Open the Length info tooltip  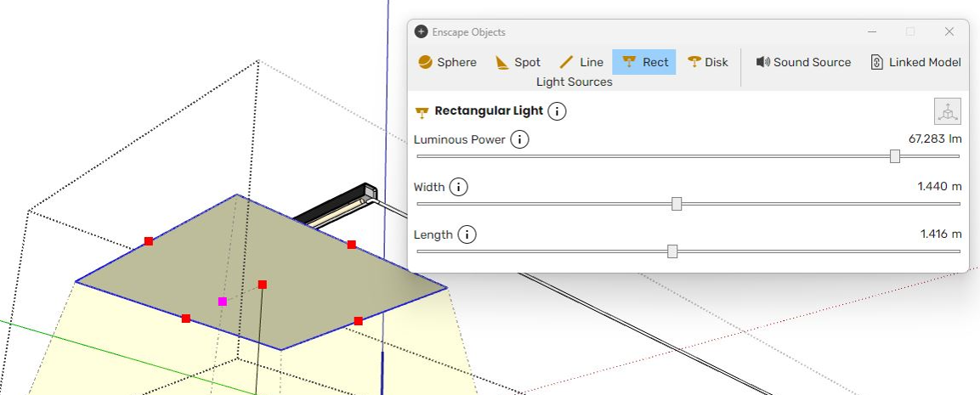[467, 234]
